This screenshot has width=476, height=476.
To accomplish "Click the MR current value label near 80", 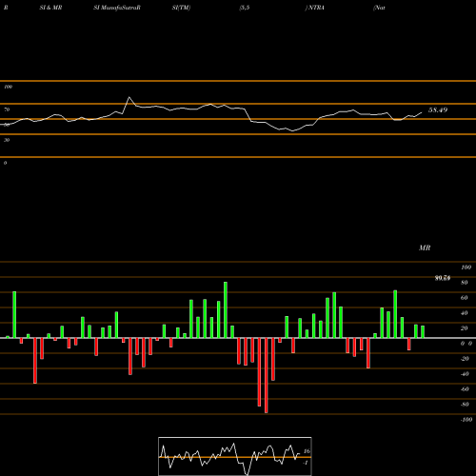I will (x=443, y=278).
